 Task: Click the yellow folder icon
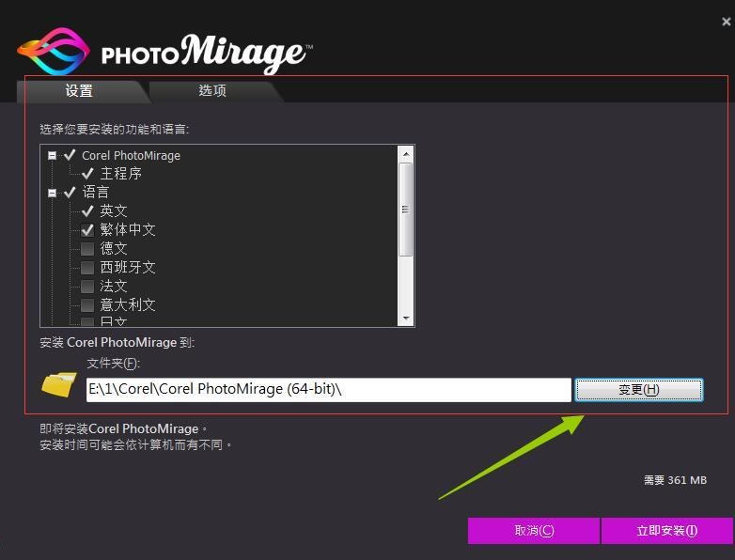59,383
